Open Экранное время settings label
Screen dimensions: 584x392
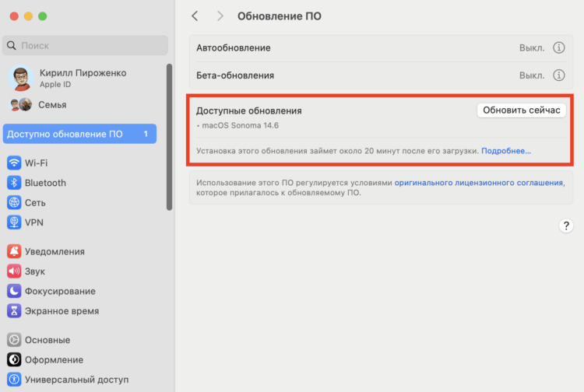(x=62, y=311)
